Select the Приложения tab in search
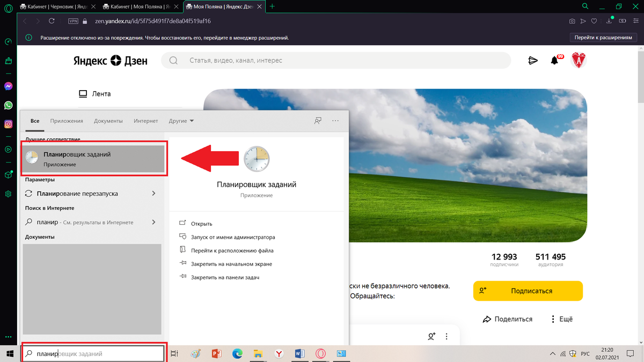The height and width of the screenshot is (362, 644). [67, 121]
